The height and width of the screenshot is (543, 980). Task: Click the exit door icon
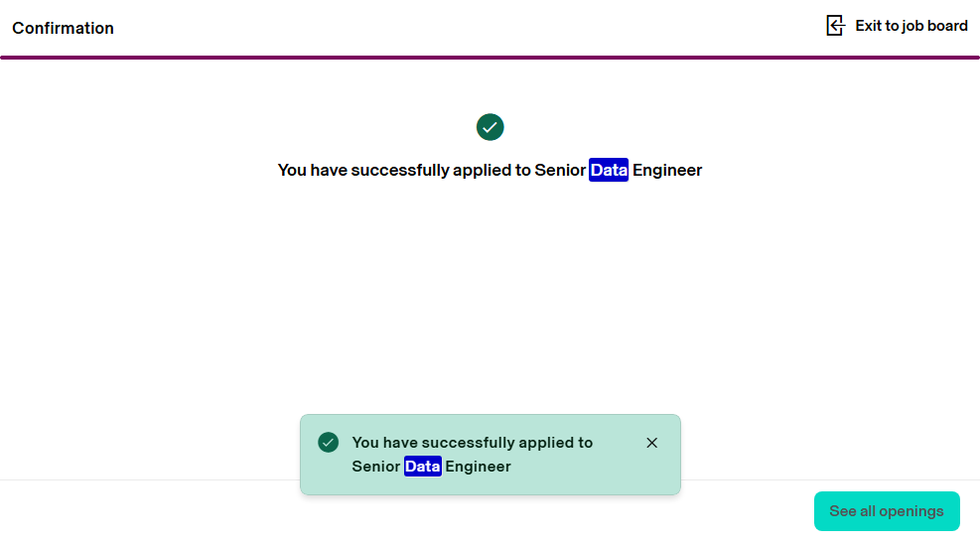coord(835,26)
